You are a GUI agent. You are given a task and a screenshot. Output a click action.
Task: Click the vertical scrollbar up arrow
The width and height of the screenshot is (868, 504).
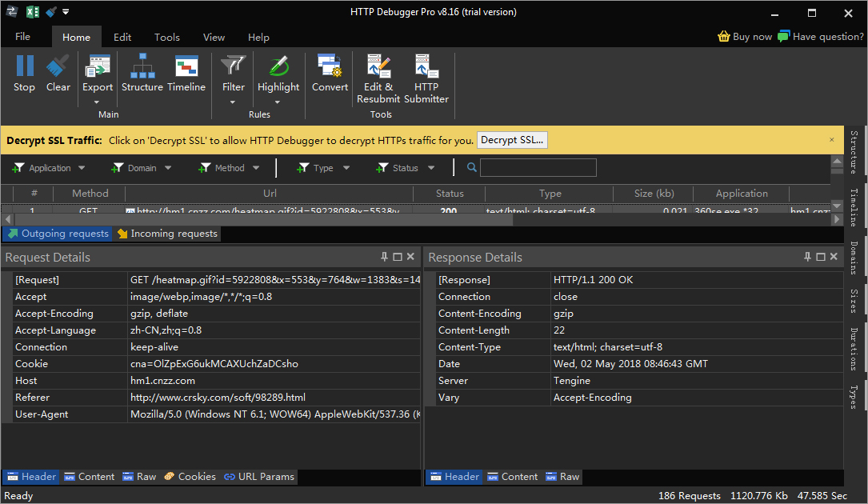837,161
